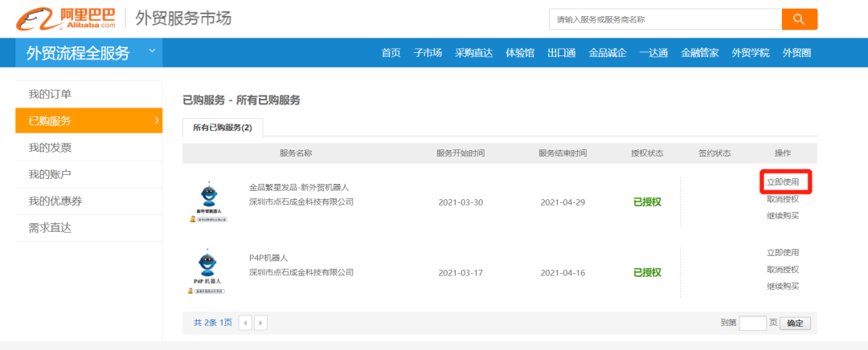Click the orange search magnifier button
This screenshot has height=350, width=868.
pos(800,19)
